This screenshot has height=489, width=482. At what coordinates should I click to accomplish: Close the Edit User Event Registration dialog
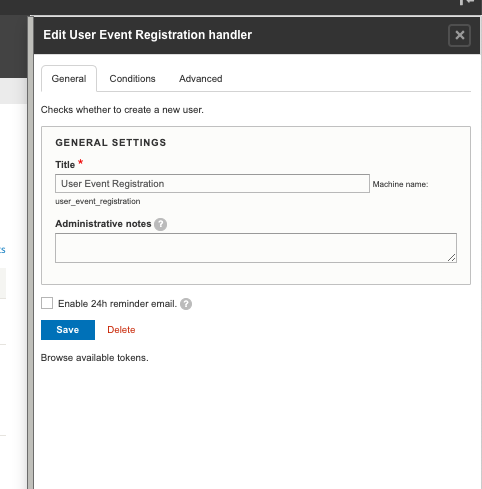point(459,35)
